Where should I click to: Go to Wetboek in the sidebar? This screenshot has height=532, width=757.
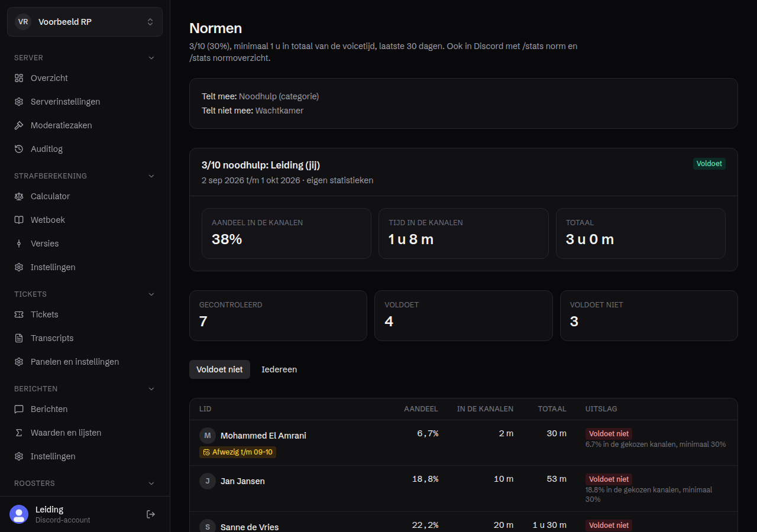click(85, 220)
